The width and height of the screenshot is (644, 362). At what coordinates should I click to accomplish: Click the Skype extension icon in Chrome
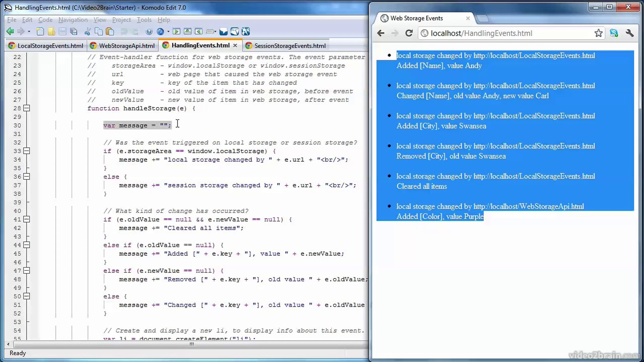coord(614,33)
